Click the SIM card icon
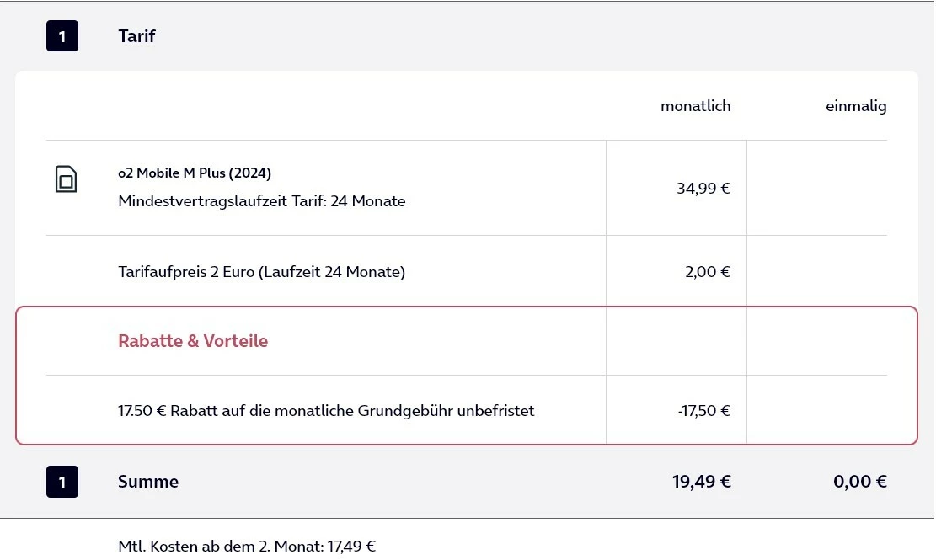 point(66,179)
